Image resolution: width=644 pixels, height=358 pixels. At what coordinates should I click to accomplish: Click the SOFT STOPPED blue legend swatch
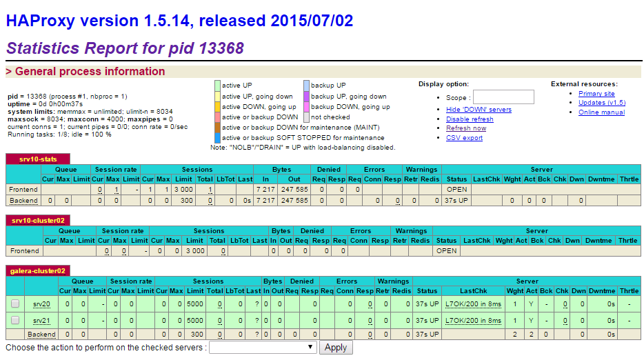tap(217, 138)
